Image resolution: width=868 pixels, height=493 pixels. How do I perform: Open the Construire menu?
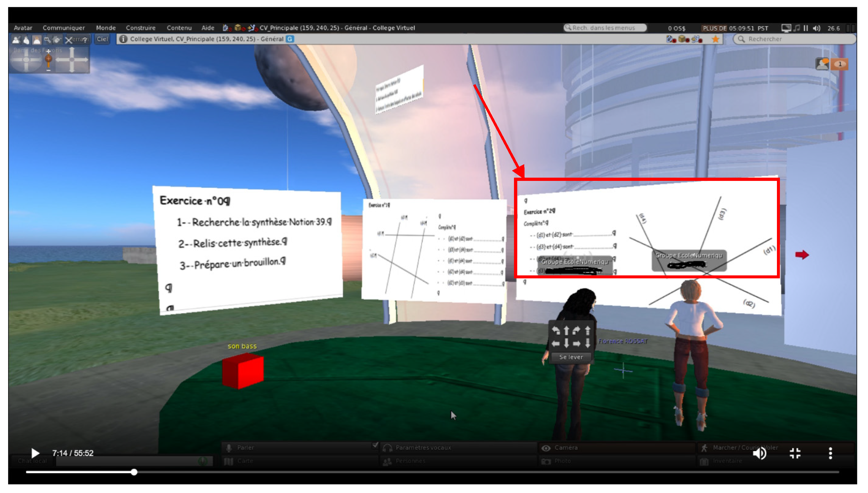click(141, 28)
